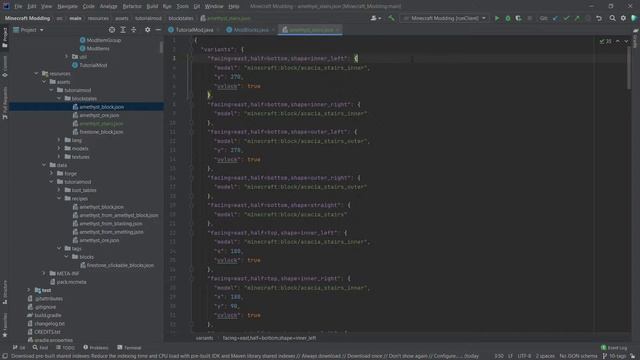640x360 pixels.
Task: Run the Minecraft Modding configuration
Action: [497, 18]
